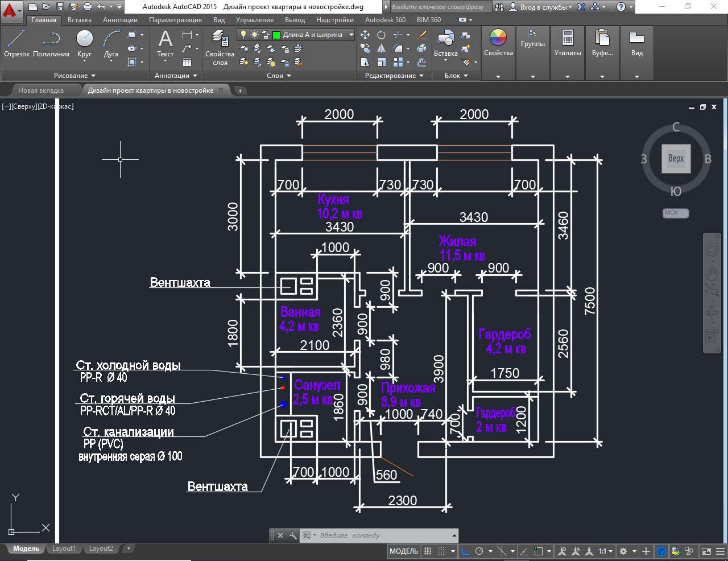This screenshot has height=561, width=728.
Task: Open the Свойства color wheel panel
Action: point(498,43)
